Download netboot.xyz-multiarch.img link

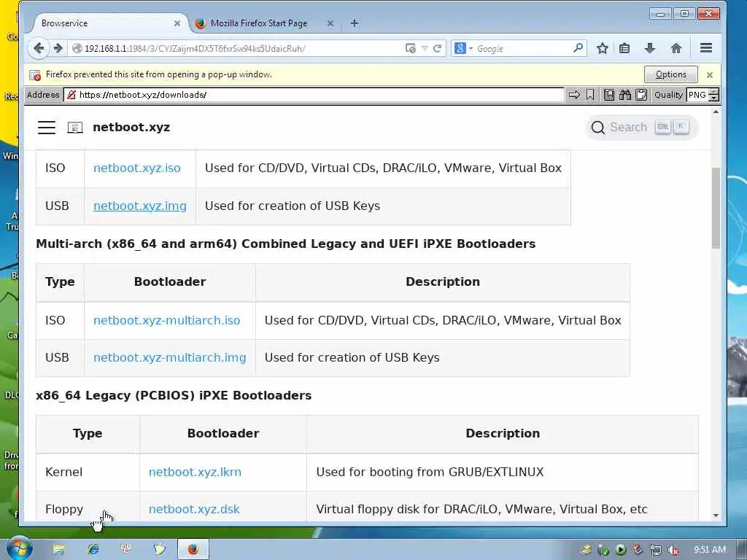[x=169, y=357]
